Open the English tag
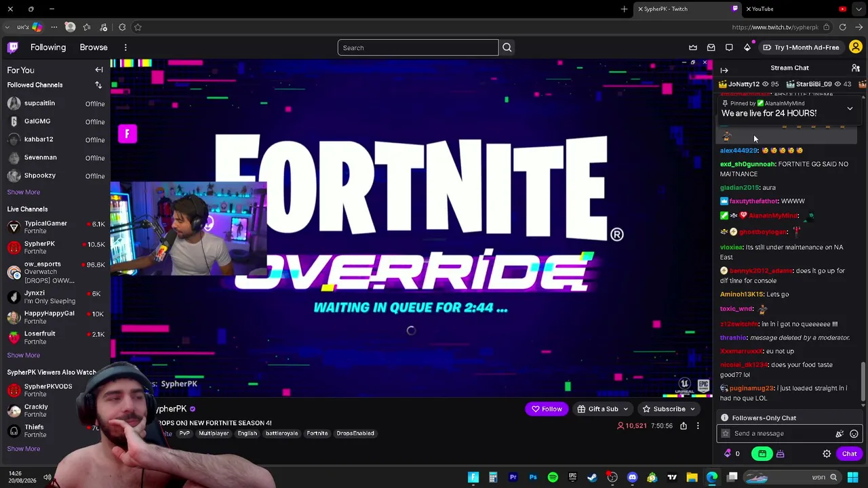 point(247,433)
